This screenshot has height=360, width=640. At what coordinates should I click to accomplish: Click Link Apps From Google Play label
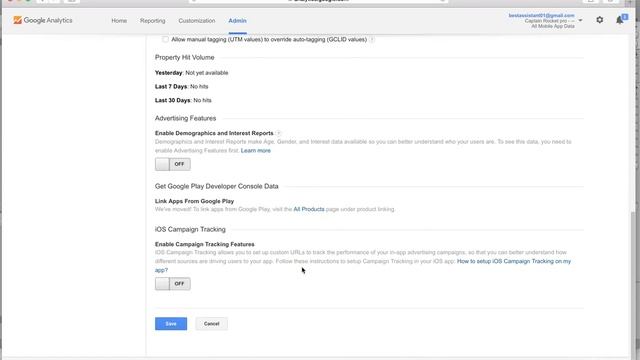[x=194, y=201]
